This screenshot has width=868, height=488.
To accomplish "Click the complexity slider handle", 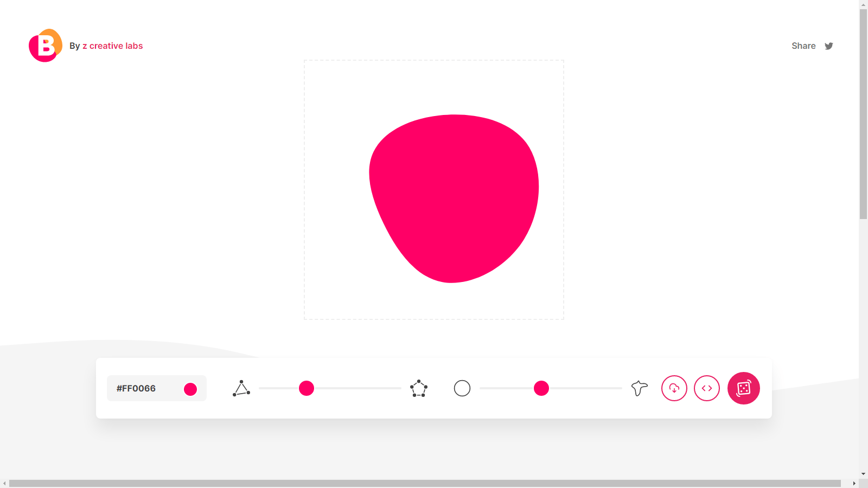I will 307,388.
